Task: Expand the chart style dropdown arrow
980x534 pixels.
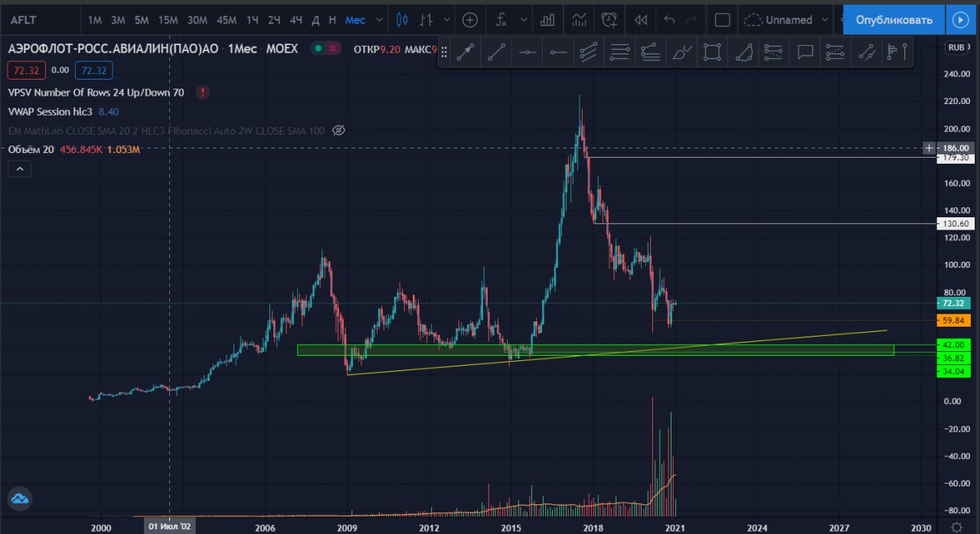Action: pyautogui.click(x=447, y=20)
